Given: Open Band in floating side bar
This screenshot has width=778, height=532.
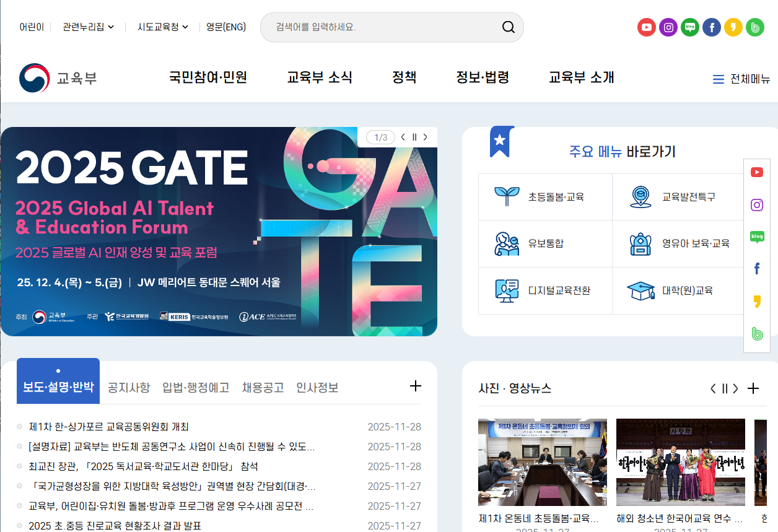Looking at the screenshot, I should [757, 334].
